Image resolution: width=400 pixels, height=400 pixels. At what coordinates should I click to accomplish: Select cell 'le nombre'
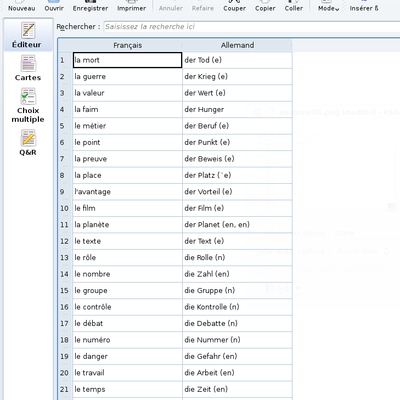[127, 274]
